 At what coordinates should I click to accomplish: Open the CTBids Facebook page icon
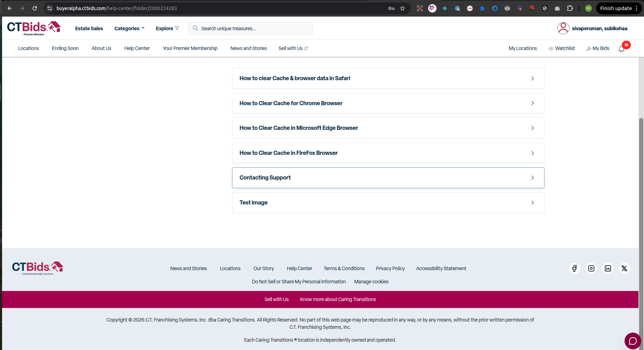click(575, 268)
